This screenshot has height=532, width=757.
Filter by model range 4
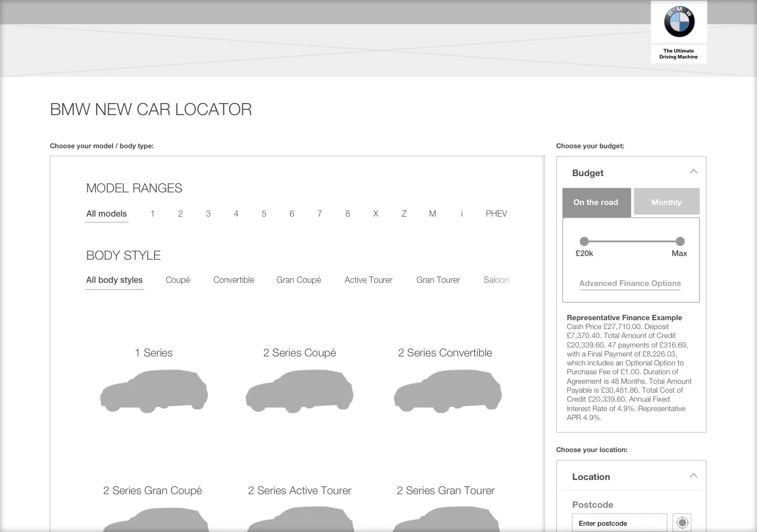(236, 213)
